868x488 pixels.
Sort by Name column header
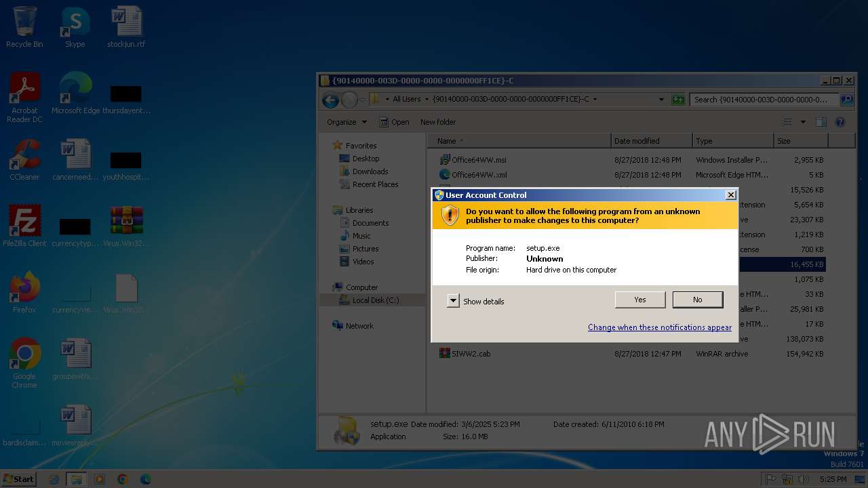(x=519, y=141)
